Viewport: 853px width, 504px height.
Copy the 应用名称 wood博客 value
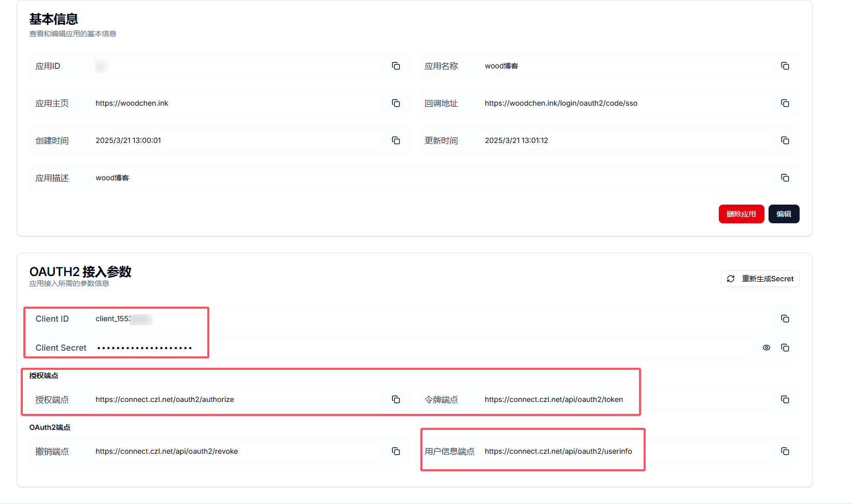[785, 66]
